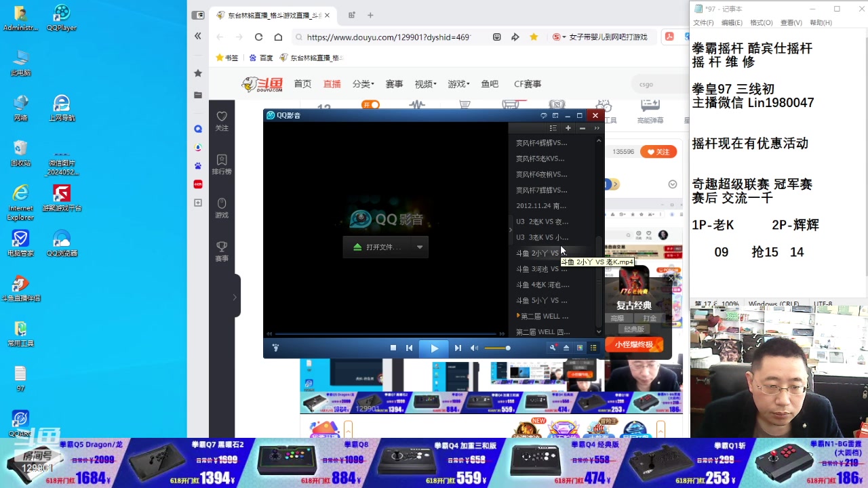868x488 pixels.
Task: Mute the QQ影音 volume speaker icon
Action: 474,348
